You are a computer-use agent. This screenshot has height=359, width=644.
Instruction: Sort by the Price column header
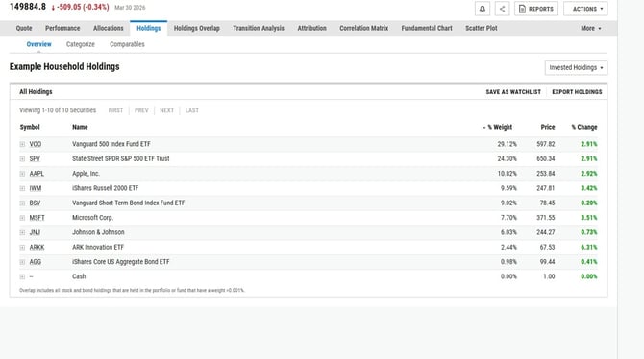(548, 127)
